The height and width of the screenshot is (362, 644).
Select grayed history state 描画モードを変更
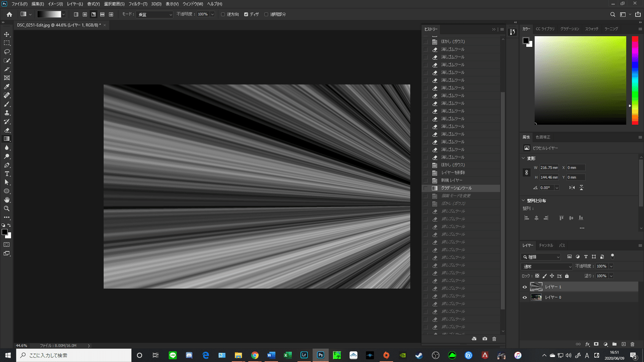[461, 196]
